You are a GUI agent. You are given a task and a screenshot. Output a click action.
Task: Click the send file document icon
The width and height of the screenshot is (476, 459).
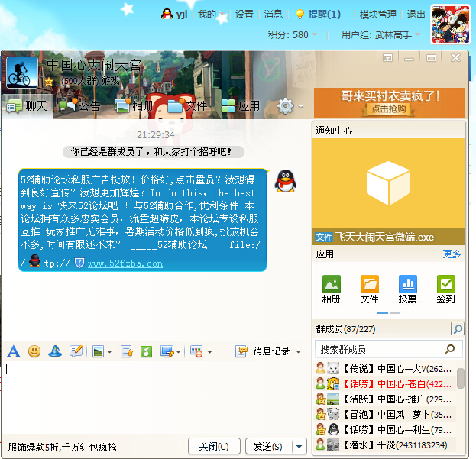(126, 351)
